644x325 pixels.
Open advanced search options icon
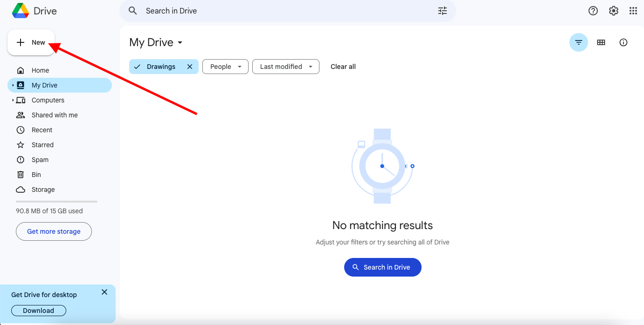pos(443,11)
